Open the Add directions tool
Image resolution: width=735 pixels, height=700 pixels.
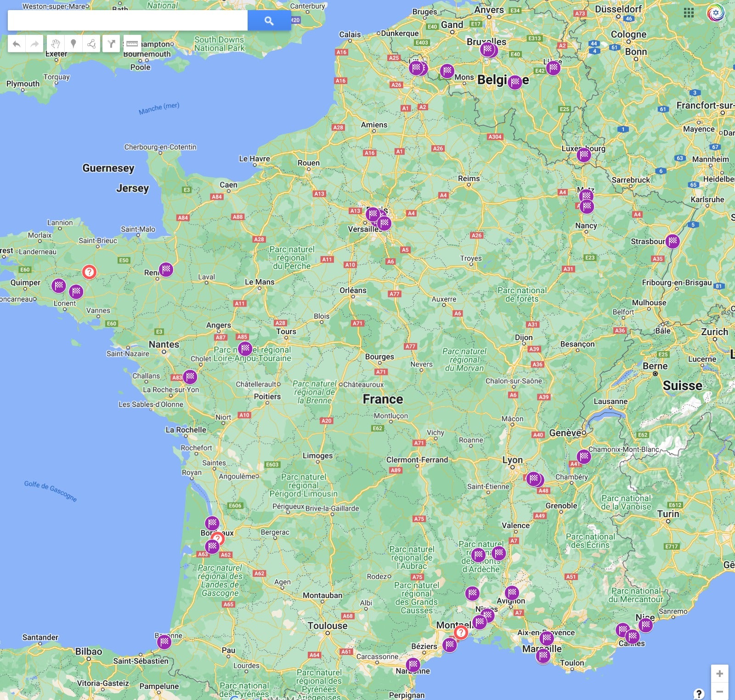click(x=111, y=44)
